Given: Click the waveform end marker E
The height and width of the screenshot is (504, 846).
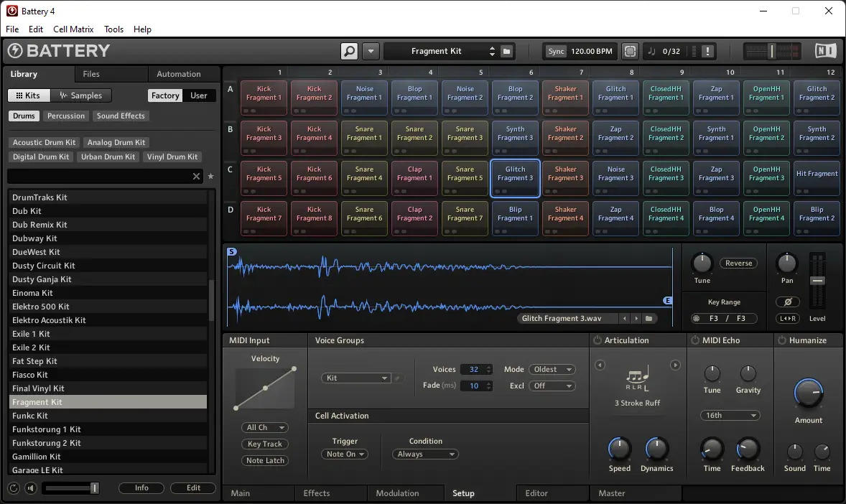Looking at the screenshot, I should 667,301.
